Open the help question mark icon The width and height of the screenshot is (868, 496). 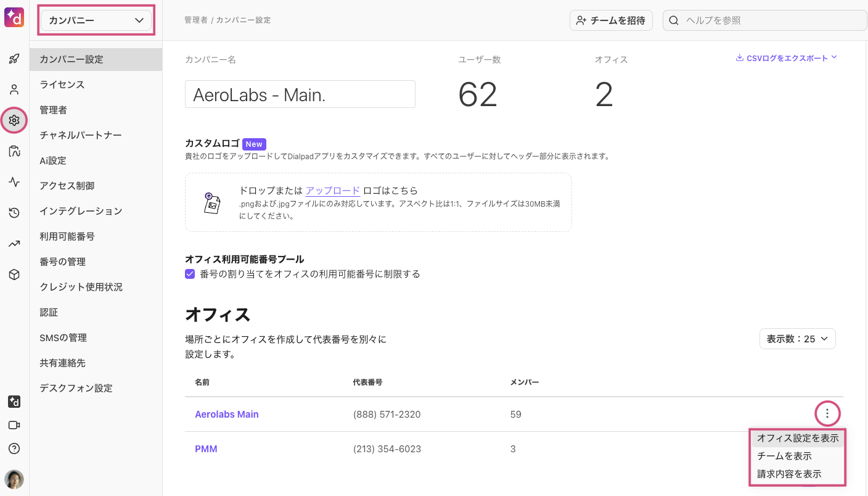point(14,448)
